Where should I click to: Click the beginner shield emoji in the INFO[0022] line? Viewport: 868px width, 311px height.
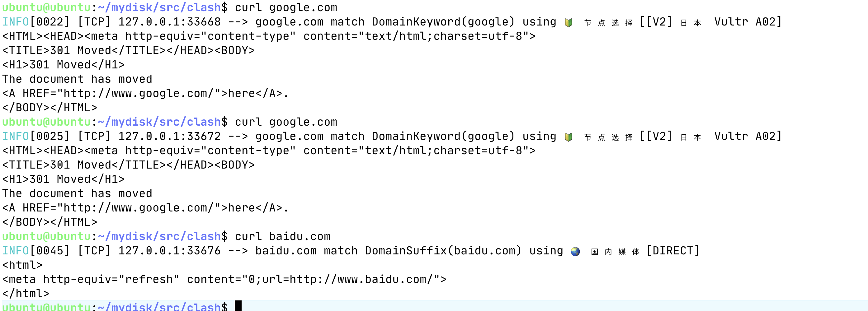pyautogui.click(x=568, y=23)
